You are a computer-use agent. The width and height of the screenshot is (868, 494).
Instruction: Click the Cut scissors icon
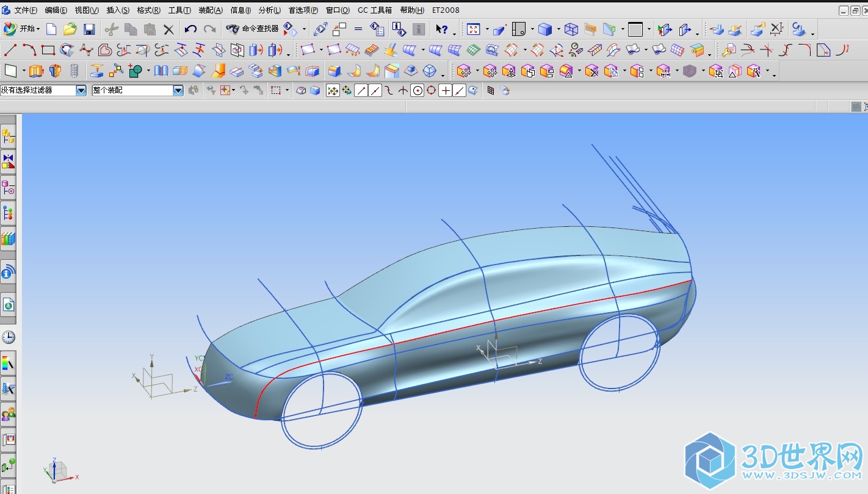coord(111,29)
